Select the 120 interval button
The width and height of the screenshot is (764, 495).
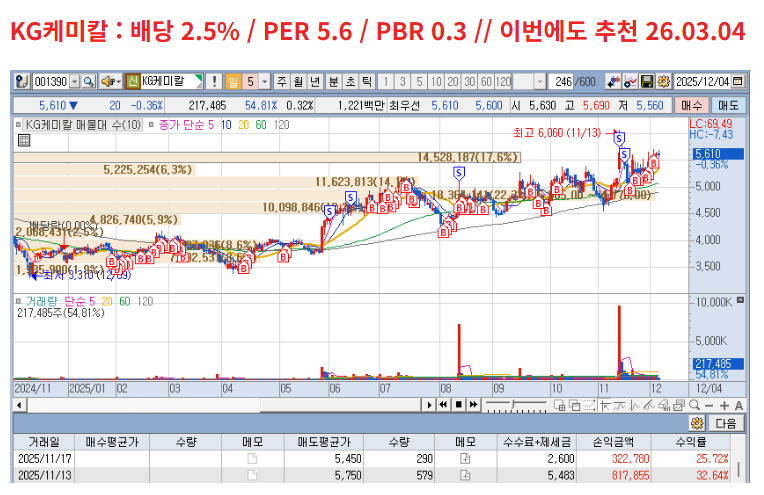tap(503, 81)
